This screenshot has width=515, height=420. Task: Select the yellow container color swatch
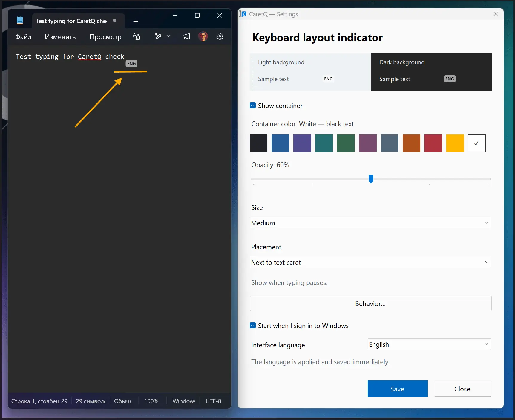click(x=455, y=143)
